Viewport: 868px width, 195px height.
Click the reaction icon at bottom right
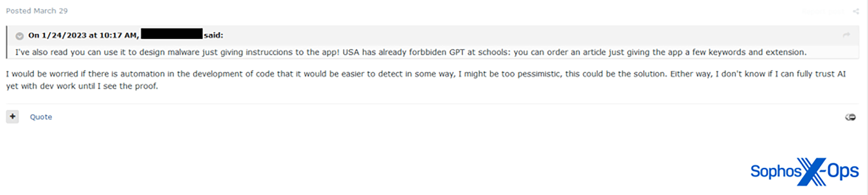(850, 117)
